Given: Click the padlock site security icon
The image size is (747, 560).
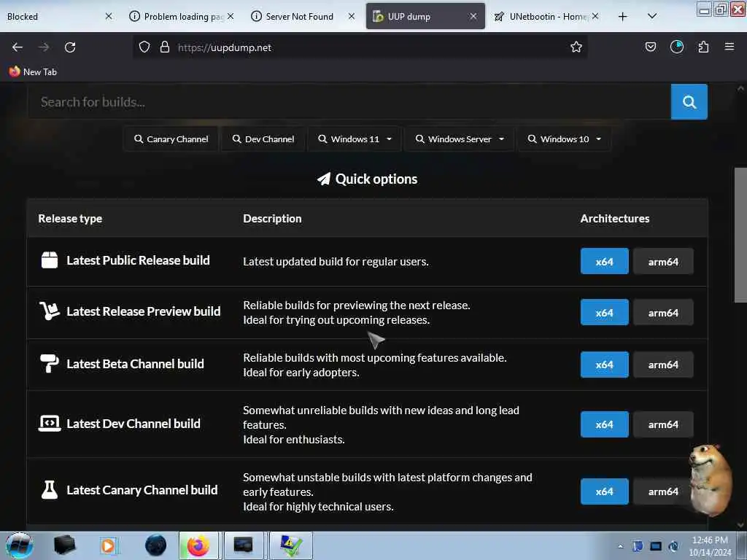Looking at the screenshot, I should pos(165,47).
